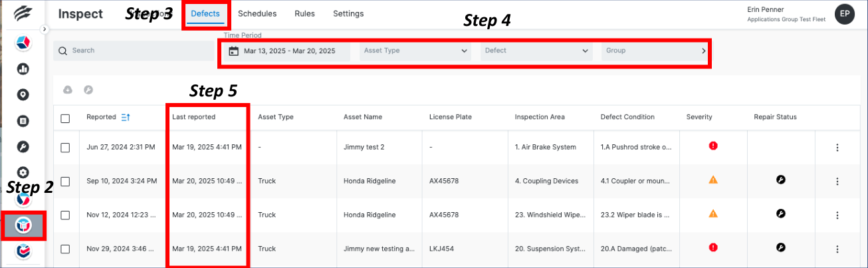
Task: Open the map location pin icon in sidebar
Action: pyautogui.click(x=23, y=94)
